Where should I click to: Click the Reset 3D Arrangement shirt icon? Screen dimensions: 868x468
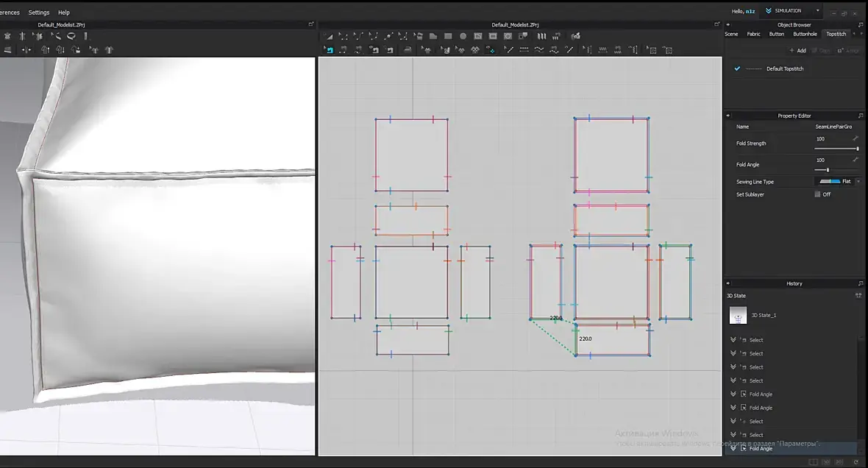(109, 50)
